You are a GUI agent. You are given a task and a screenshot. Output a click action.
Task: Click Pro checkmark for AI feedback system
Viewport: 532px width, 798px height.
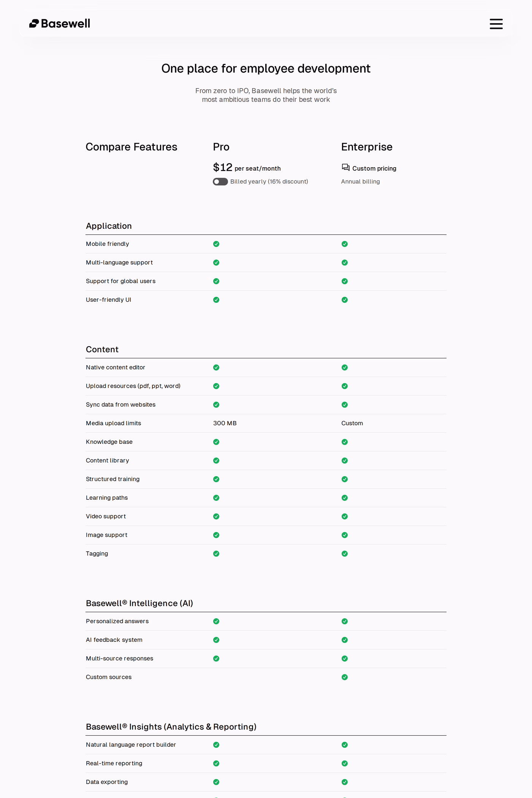tap(216, 640)
